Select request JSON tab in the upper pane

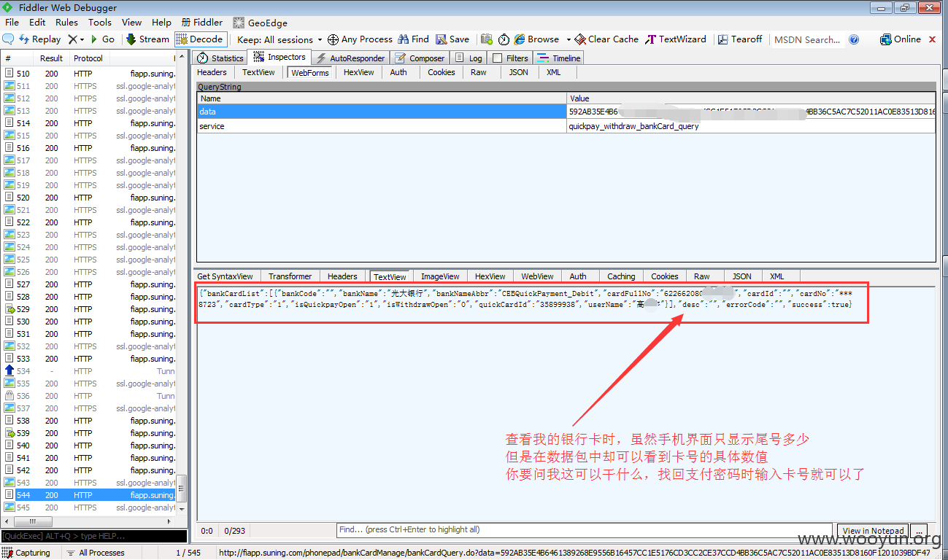pyautogui.click(x=518, y=72)
